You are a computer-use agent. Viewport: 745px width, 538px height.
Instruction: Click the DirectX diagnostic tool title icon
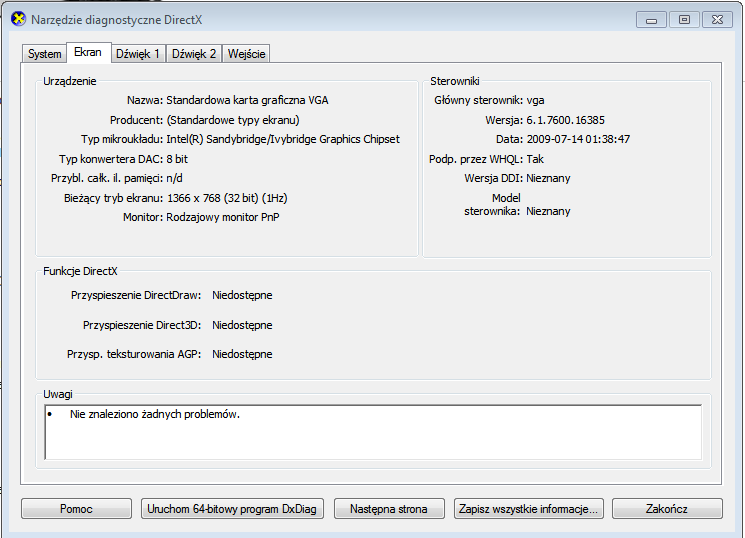point(18,19)
